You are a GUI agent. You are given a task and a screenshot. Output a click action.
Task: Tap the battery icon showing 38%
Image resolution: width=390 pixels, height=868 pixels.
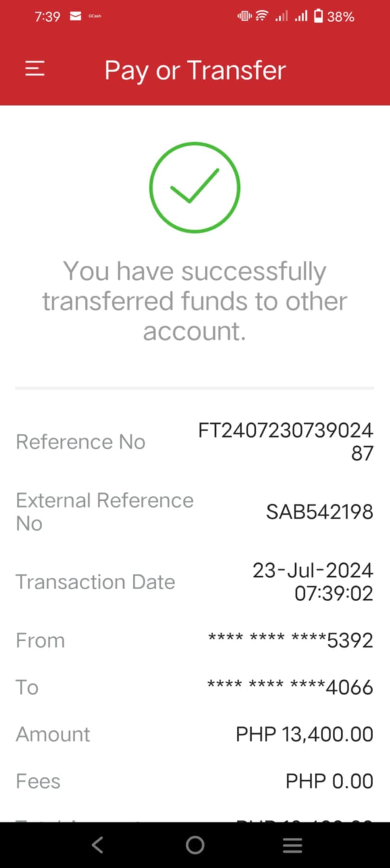pos(318,16)
